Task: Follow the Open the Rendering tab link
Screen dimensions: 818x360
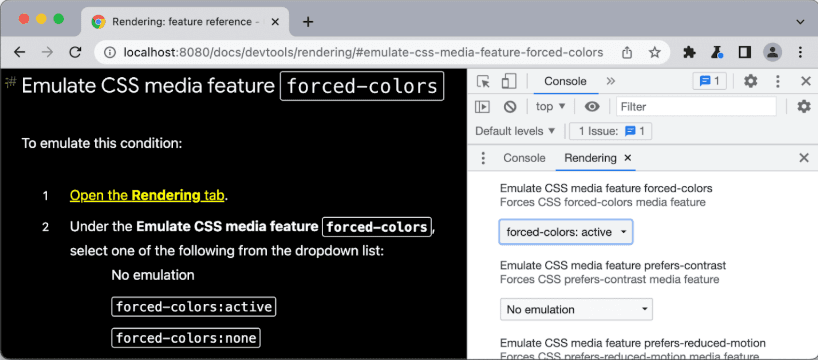Action: tap(147, 196)
